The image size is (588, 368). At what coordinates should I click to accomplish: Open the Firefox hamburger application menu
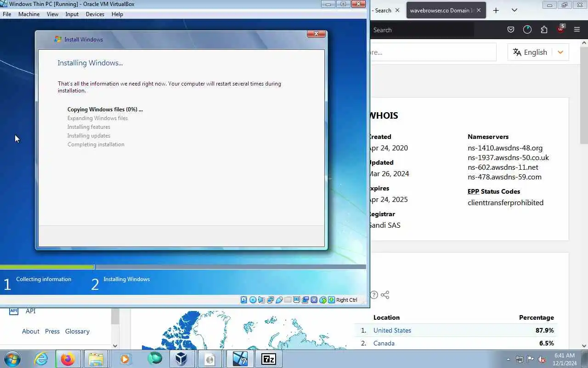(x=577, y=30)
